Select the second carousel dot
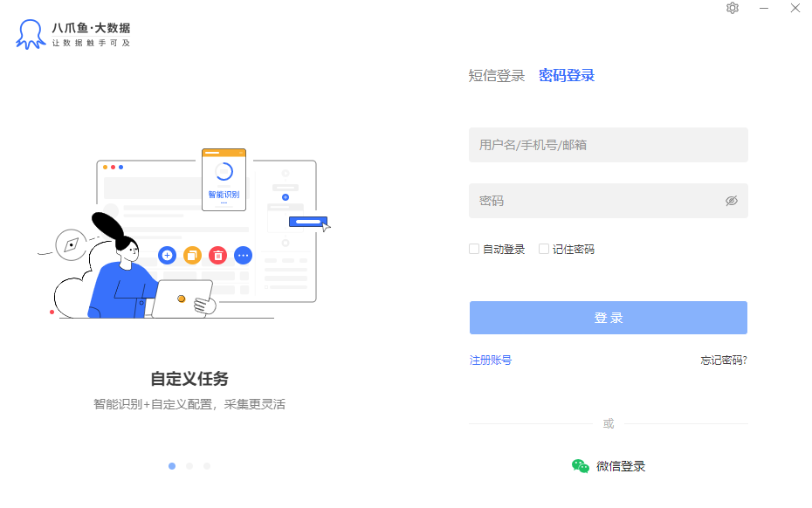812x508 pixels. 189,466
